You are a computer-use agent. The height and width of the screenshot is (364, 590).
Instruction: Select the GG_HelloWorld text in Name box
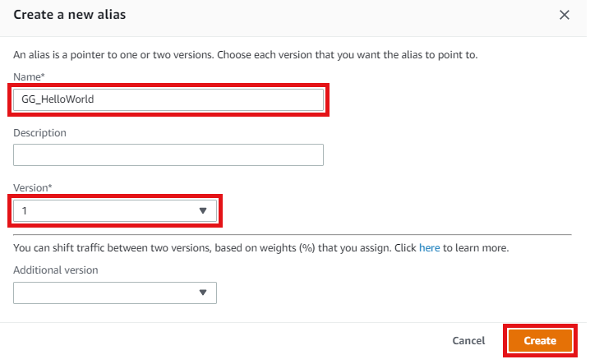point(58,99)
